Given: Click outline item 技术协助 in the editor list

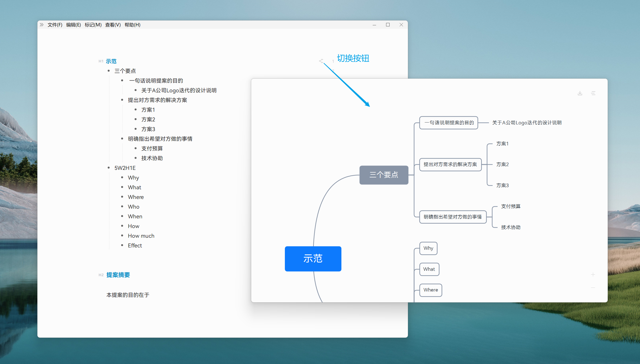Looking at the screenshot, I should click(x=152, y=158).
